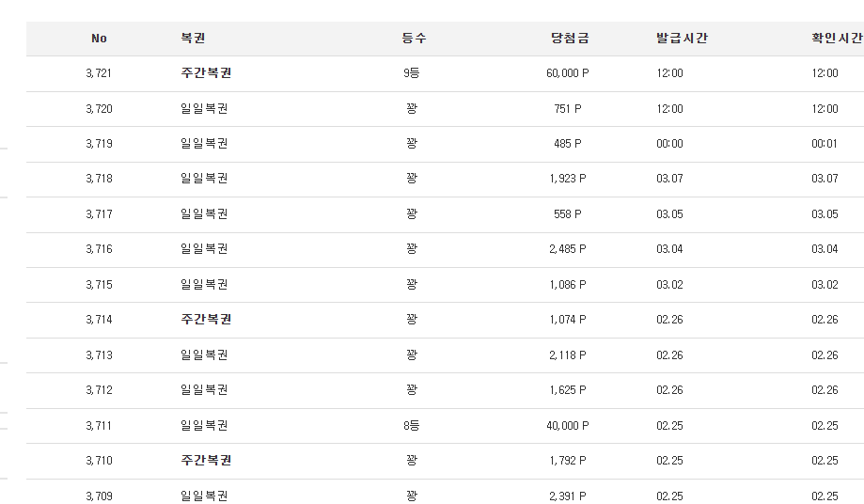Click the 9등 rank cell
This screenshot has height=504, width=864.
[x=412, y=73]
